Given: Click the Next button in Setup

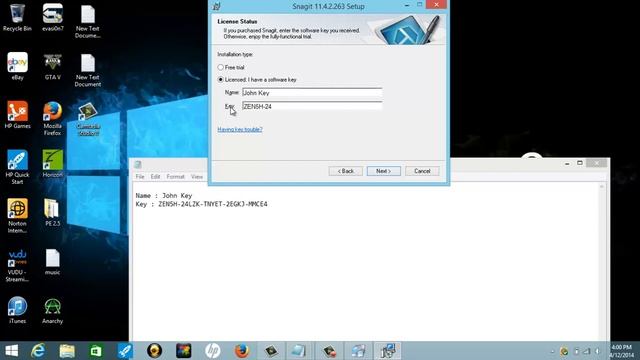Looking at the screenshot, I should click(x=383, y=171).
